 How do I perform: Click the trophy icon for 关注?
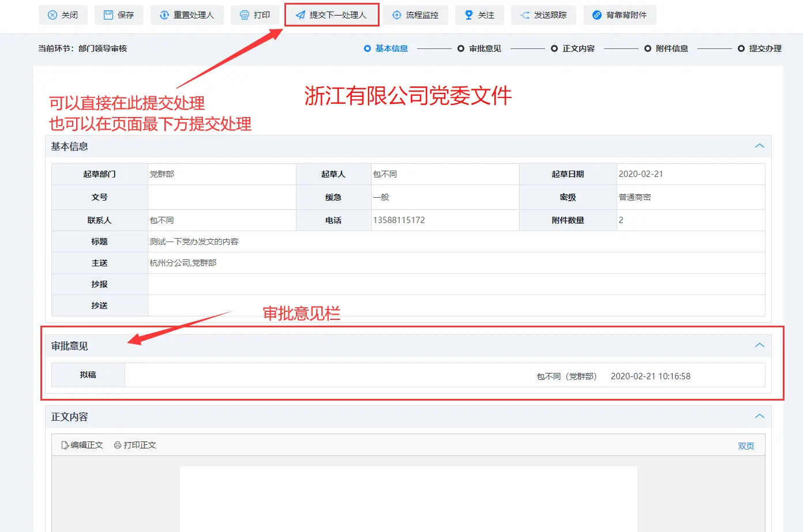pyautogui.click(x=469, y=15)
